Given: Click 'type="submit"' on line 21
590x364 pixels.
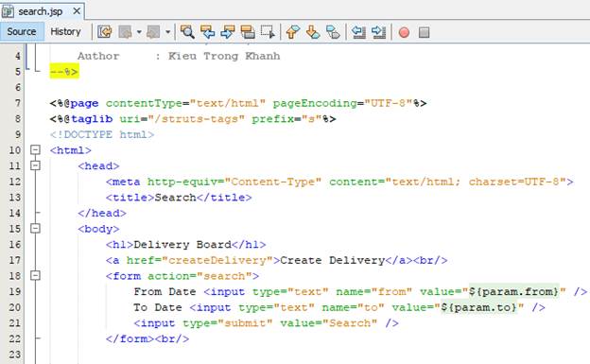Looking at the screenshot, I should point(228,323).
